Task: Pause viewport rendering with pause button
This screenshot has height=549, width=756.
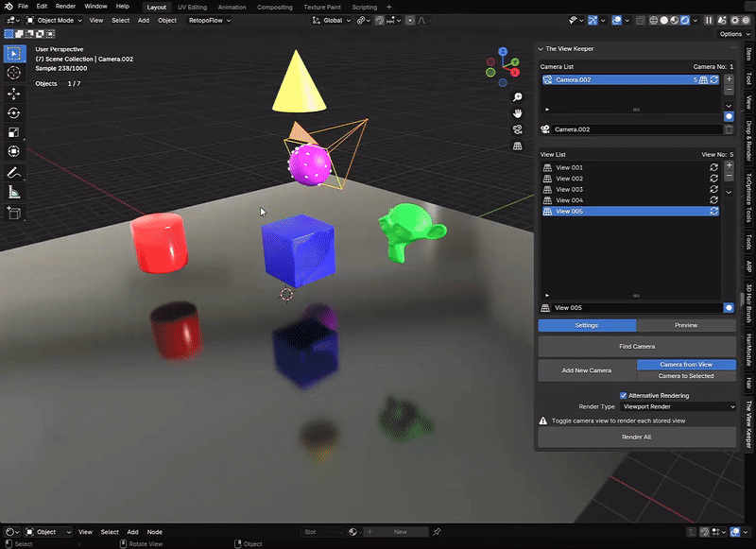Action: [x=708, y=20]
